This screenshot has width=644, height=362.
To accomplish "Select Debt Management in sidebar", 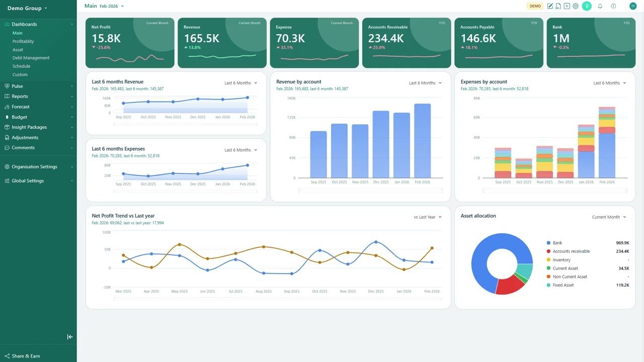I will pos(31,58).
